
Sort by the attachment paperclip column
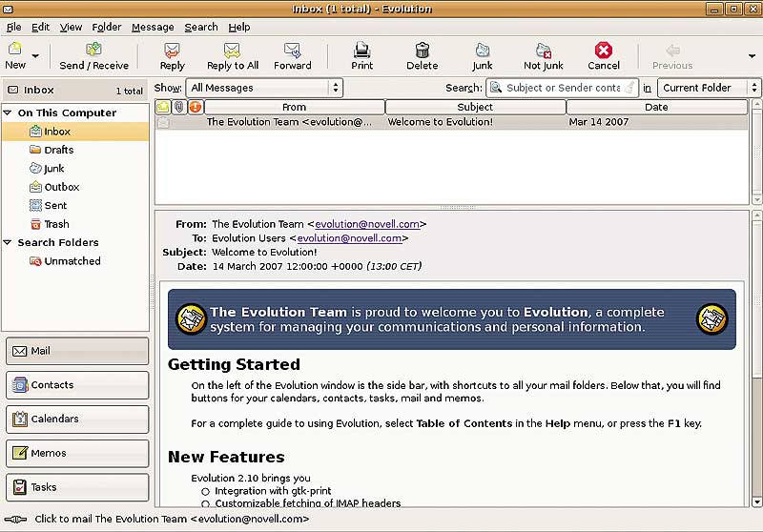179,107
